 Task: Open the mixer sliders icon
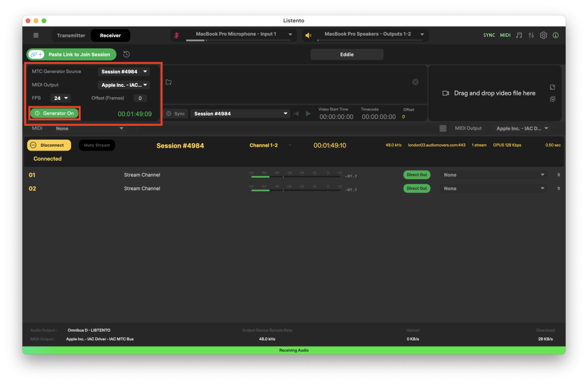click(531, 35)
